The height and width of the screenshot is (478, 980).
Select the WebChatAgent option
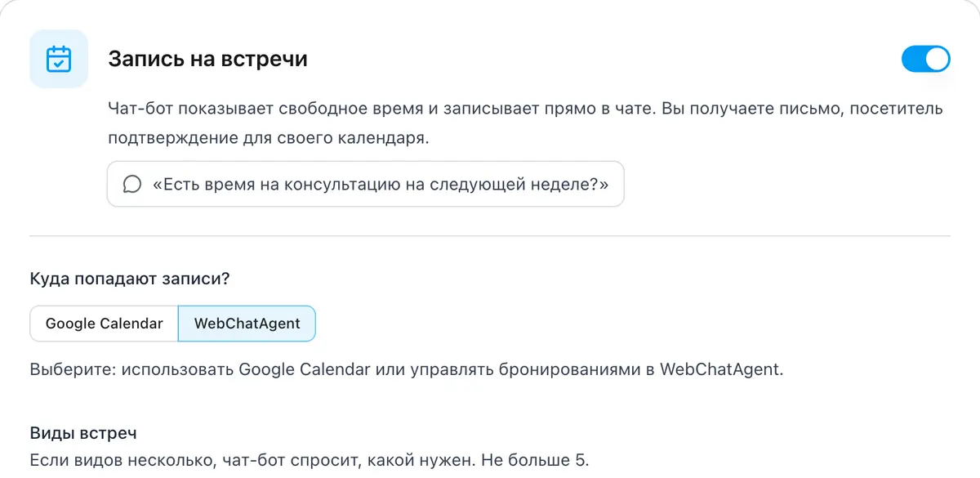click(247, 324)
